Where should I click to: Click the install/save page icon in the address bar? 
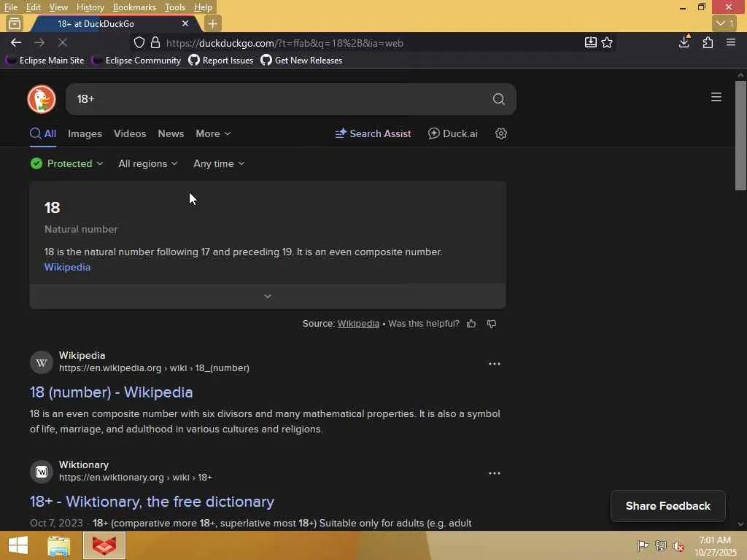coord(590,42)
